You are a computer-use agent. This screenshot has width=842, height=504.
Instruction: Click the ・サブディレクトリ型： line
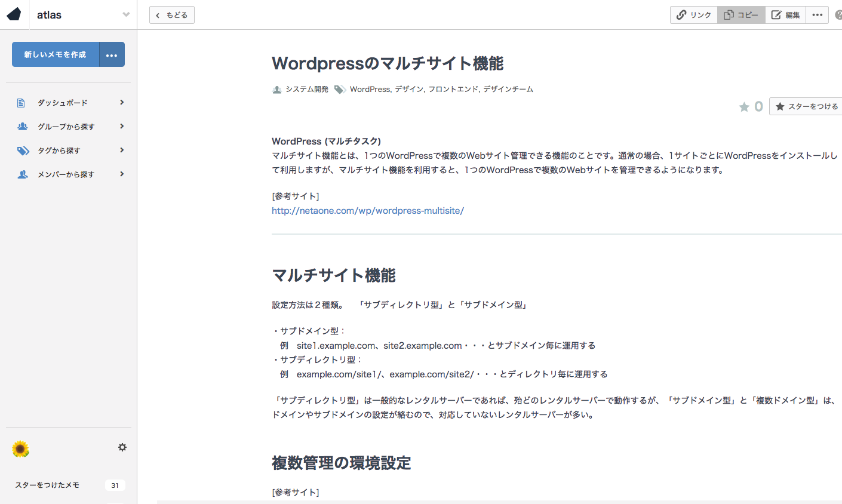(317, 360)
